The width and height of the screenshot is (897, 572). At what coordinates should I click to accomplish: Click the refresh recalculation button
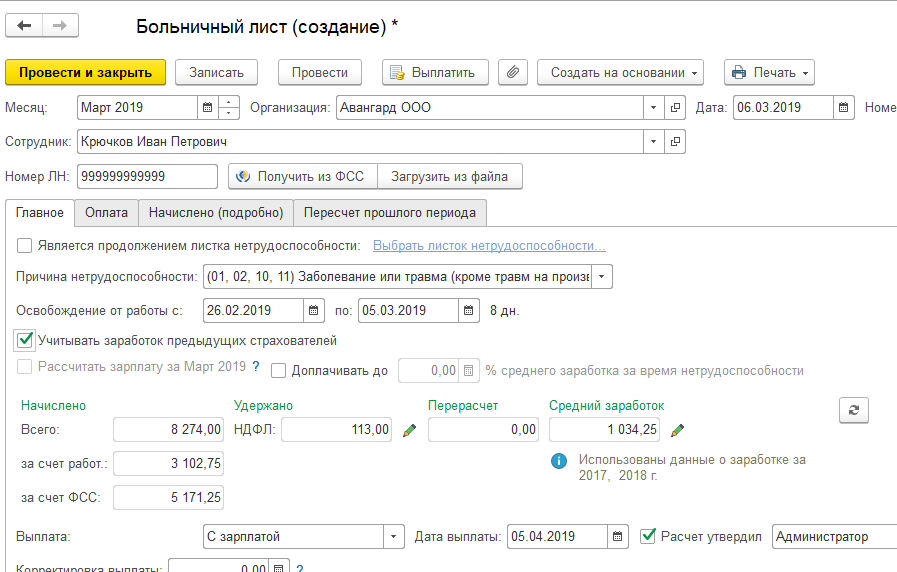(x=854, y=409)
